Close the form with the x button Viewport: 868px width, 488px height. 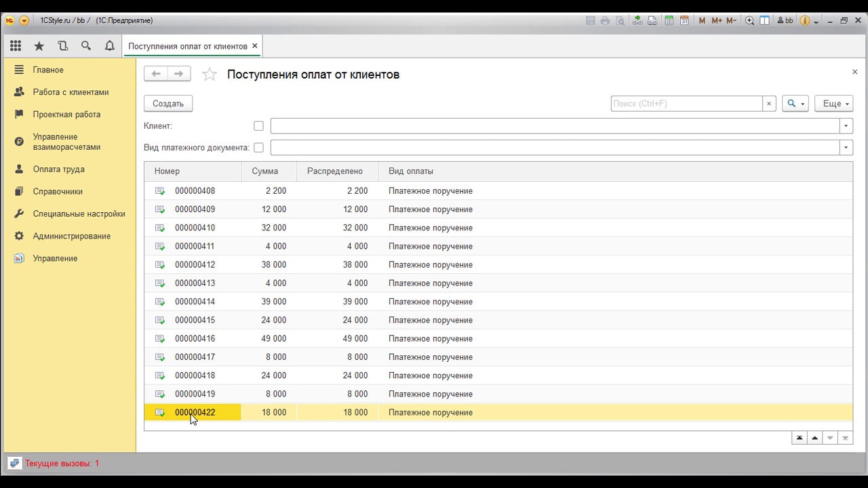(x=854, y=72)
